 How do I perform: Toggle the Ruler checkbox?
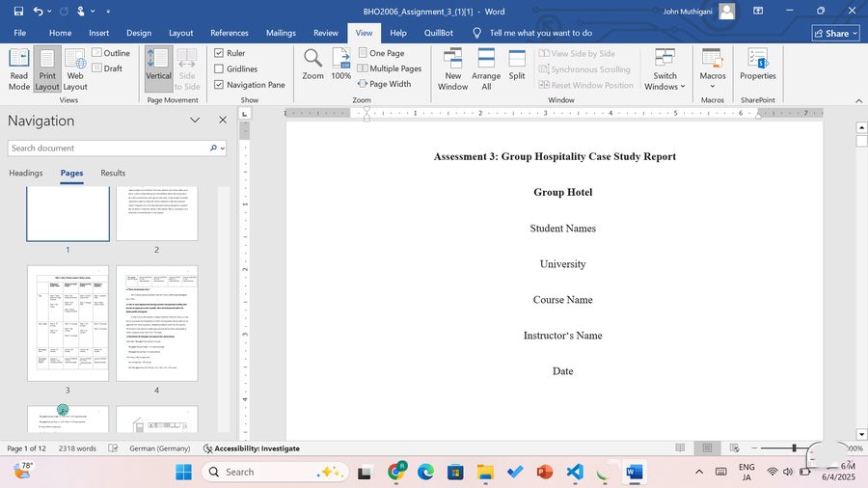(219, 53)
